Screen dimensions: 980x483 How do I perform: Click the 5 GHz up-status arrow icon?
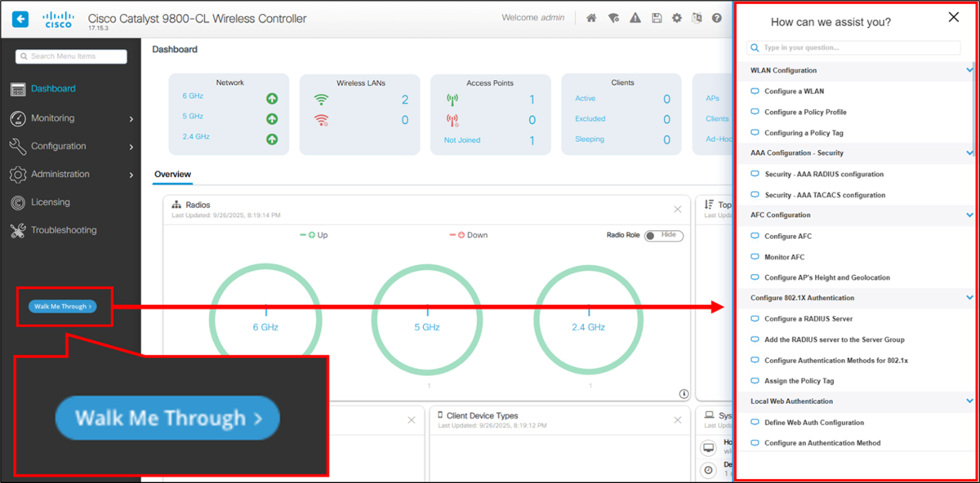tap(272, 119)
